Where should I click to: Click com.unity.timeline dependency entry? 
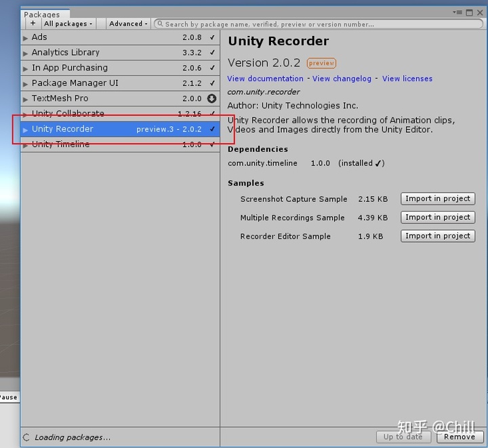click(x=262, y=163)
